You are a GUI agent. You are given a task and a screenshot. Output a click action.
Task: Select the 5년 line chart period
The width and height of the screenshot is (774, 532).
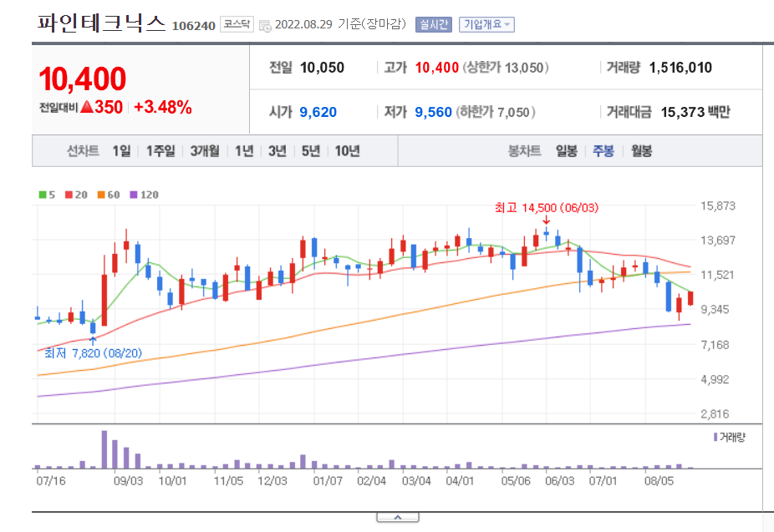tap(311, 151)
